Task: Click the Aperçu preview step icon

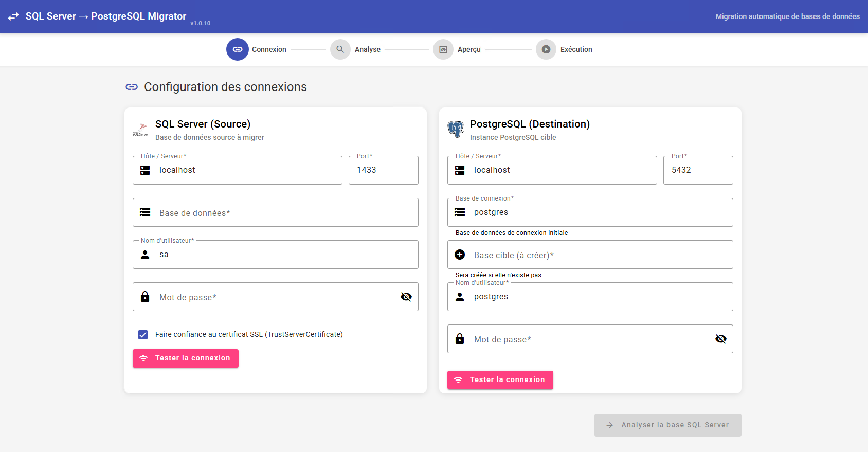Action: coord(443,49)
